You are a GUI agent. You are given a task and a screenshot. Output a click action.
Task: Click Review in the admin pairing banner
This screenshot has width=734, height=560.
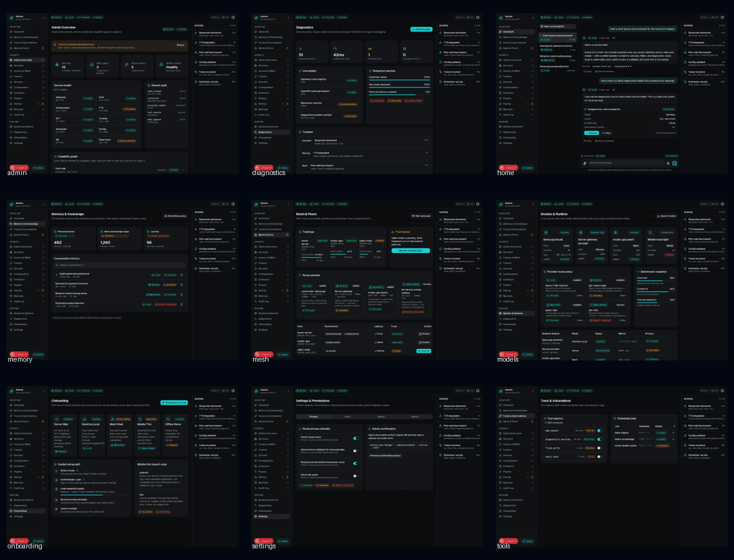click(x=180, y=45)
